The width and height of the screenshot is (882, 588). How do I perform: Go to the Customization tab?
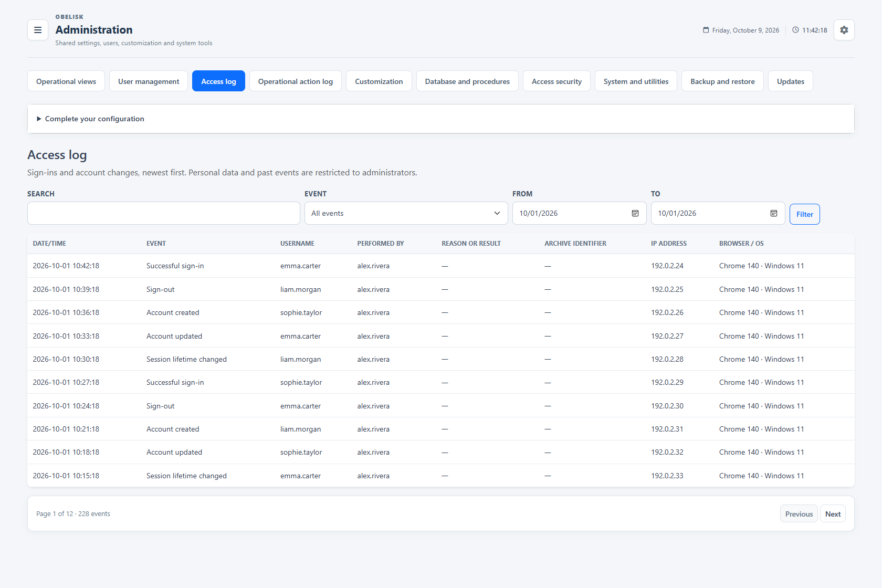coord(379,81)
